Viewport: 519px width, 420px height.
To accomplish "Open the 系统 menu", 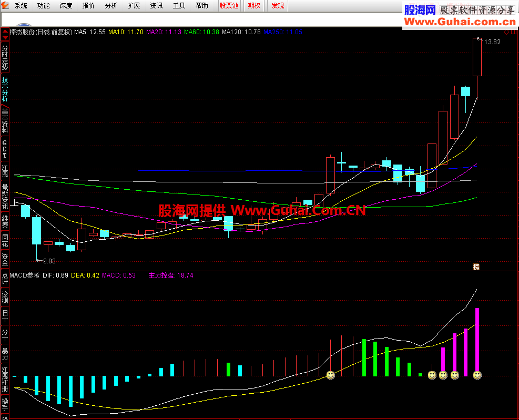I will (x=21, y=6).
